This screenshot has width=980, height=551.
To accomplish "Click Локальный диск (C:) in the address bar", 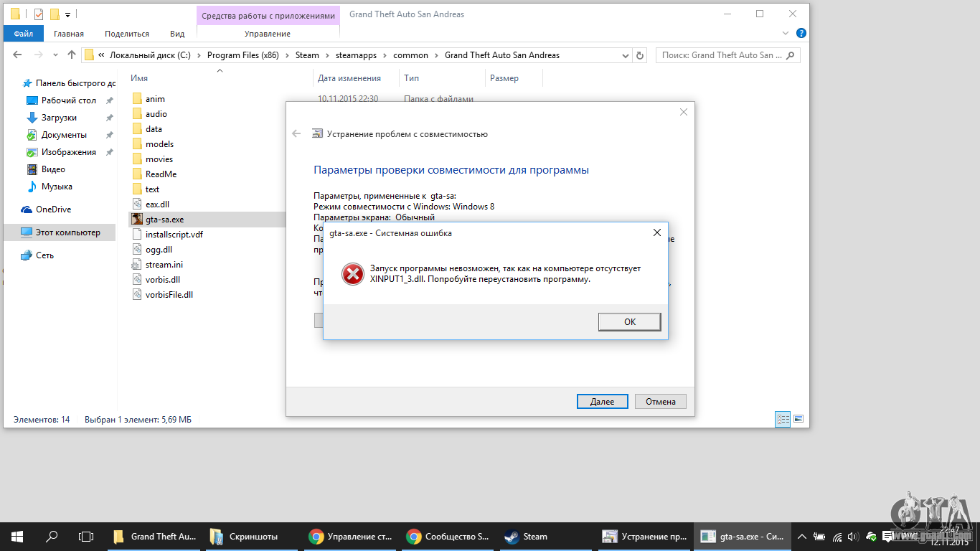I will click(x=150, y=55).
